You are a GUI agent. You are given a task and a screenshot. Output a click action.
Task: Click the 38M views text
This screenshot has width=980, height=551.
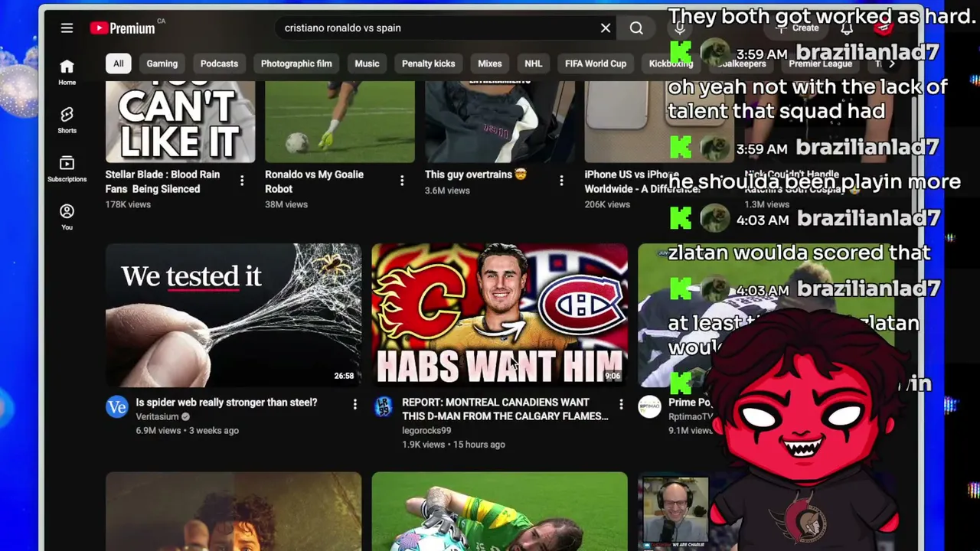(x=286, y=204)
